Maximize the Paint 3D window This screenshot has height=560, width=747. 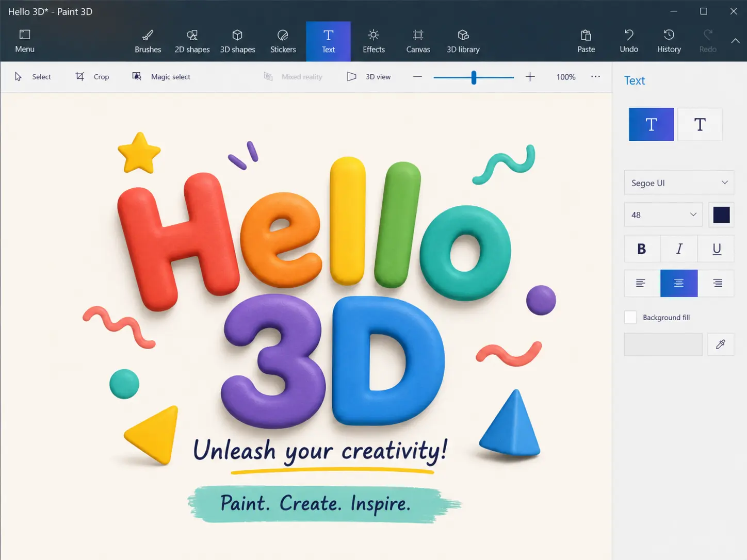point(704,11)
